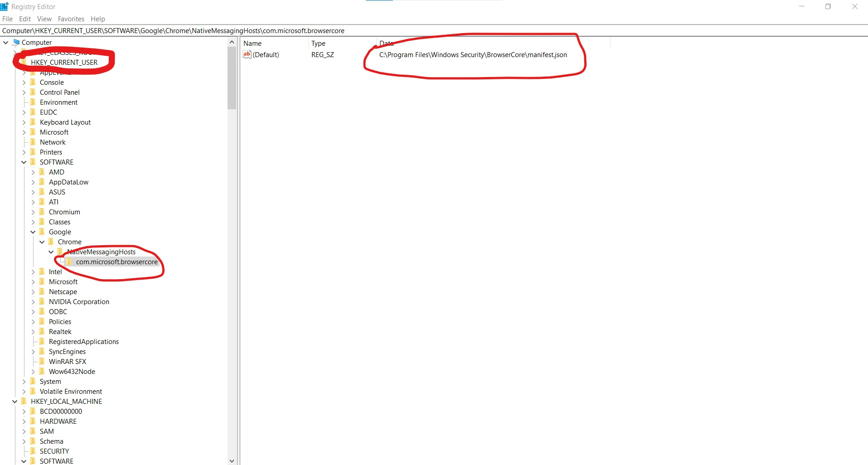Click the Console folder icon
The width and height of the screenshot is (868, 465).
33,82
